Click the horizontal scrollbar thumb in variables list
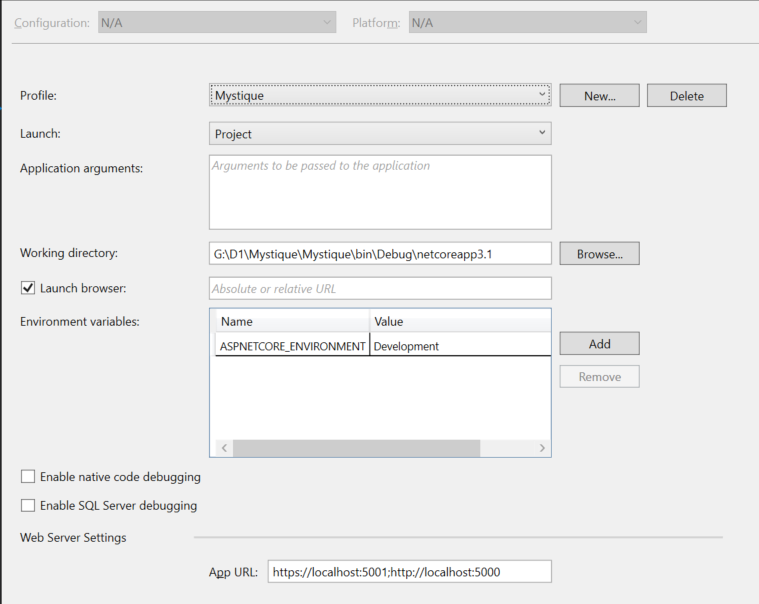 coord(356,448)
